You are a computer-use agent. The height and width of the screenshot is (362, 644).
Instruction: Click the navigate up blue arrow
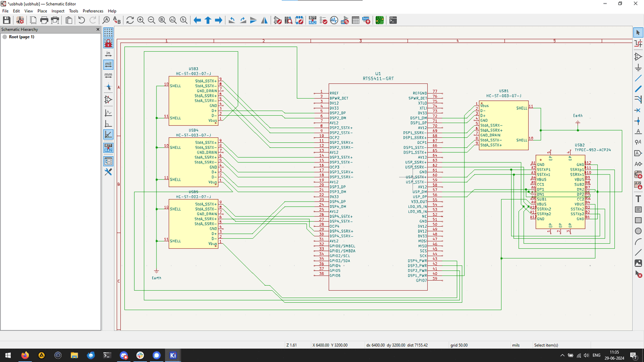208,20
